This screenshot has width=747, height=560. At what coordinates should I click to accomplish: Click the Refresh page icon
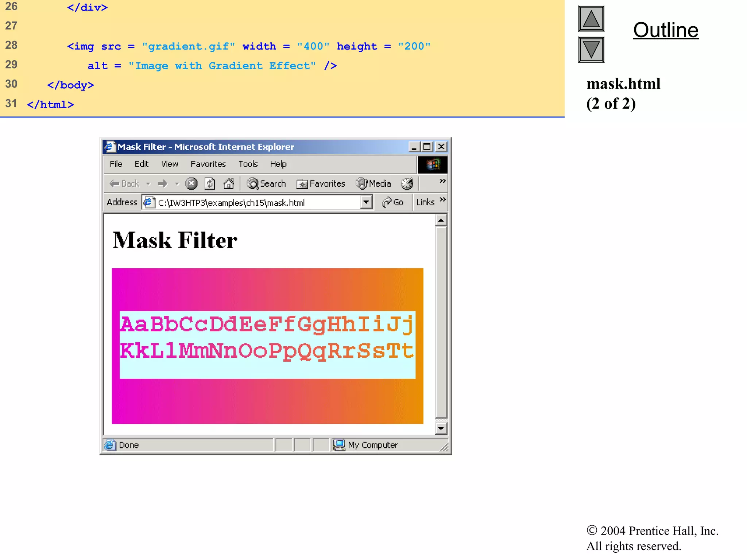coord(210,183)
